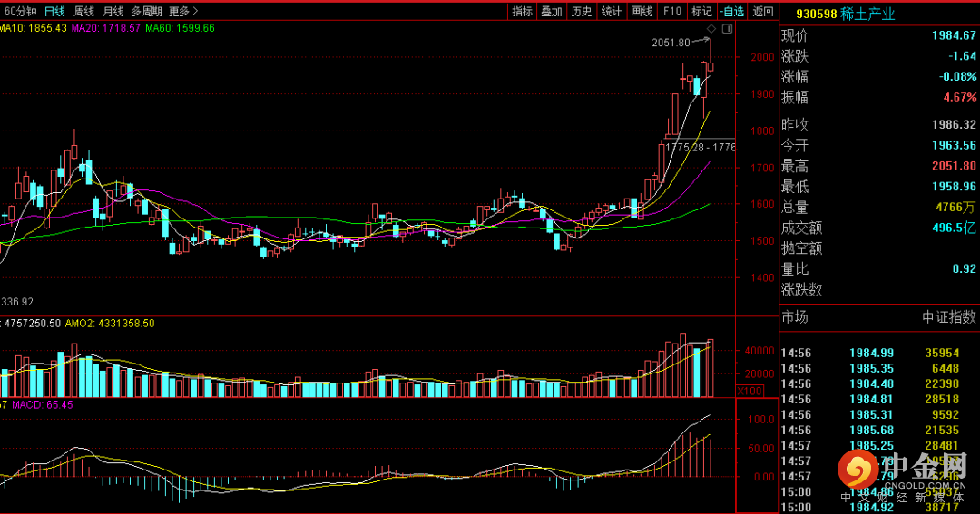This screenshot has width=980, height=514.
Task: Click the 成交额 value 496.5亿
Action: pos(954,228)
